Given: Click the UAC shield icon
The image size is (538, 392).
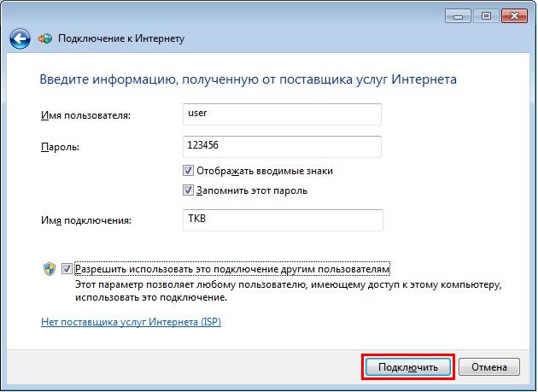Looking at the screenshot, I should 50,269.
